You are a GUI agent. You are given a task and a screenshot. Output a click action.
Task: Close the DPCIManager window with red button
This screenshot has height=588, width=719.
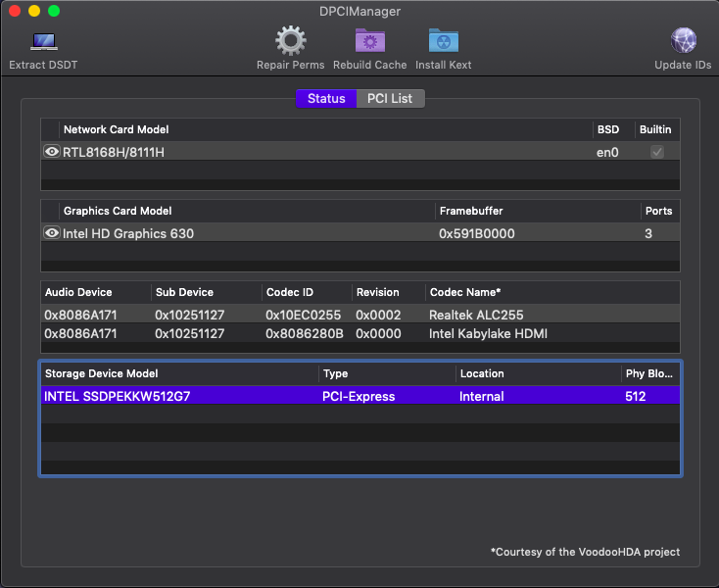15,11
